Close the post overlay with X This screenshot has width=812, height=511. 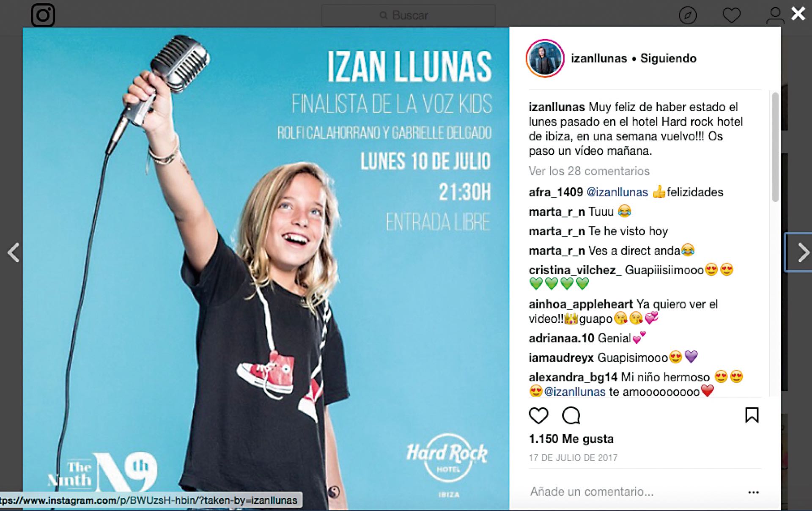pos(798,14)
